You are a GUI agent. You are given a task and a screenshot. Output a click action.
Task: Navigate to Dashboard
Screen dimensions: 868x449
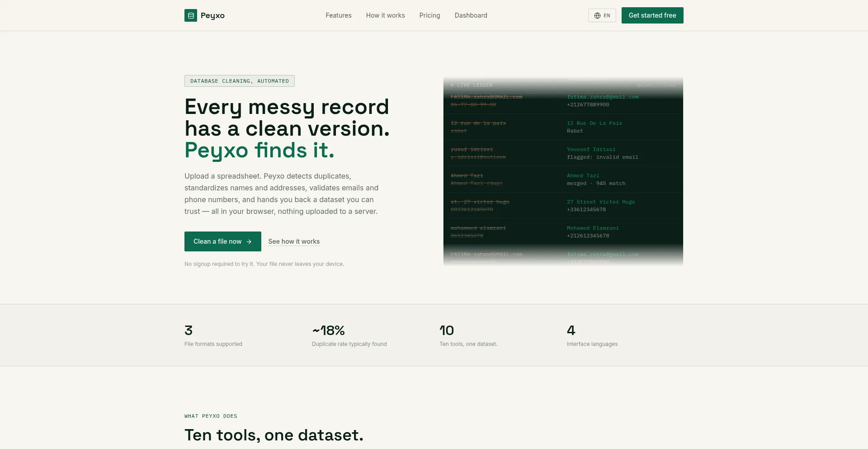pyautogui.click(x=471, y=15)
